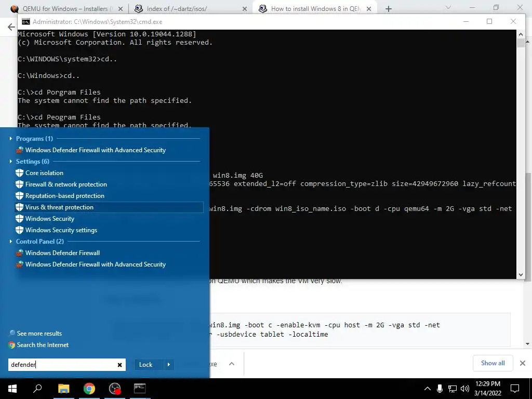This screenshot has width=532, height=399.
Task: Close the Chrome downloads bar
Action: [523, 363]
